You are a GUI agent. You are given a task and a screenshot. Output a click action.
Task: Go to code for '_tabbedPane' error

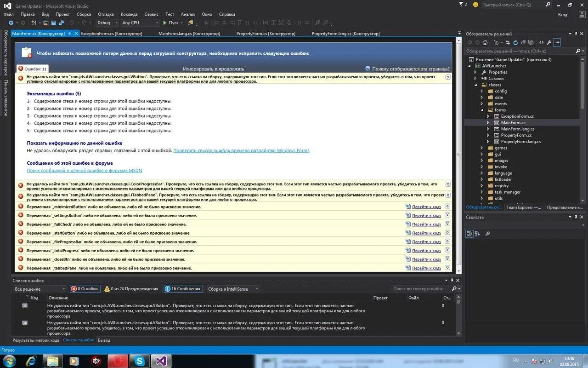(x=426, y=268)
